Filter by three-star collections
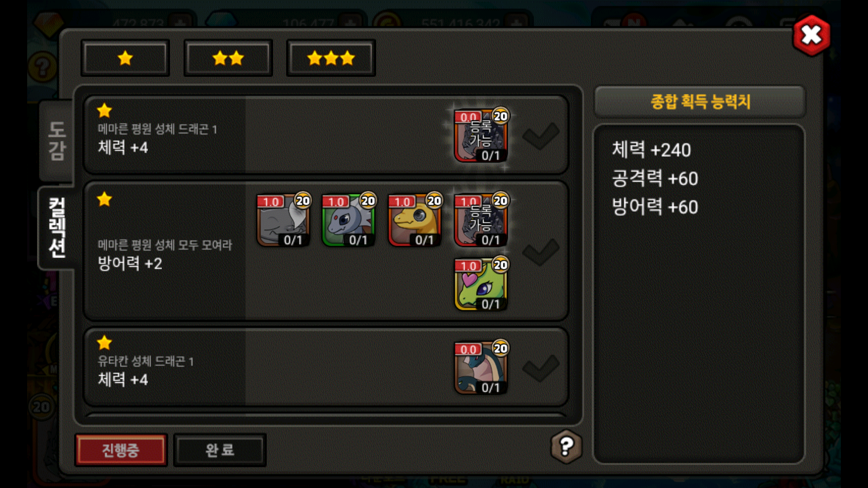This screenshot has width=868, height=488. tap(331, 58)
